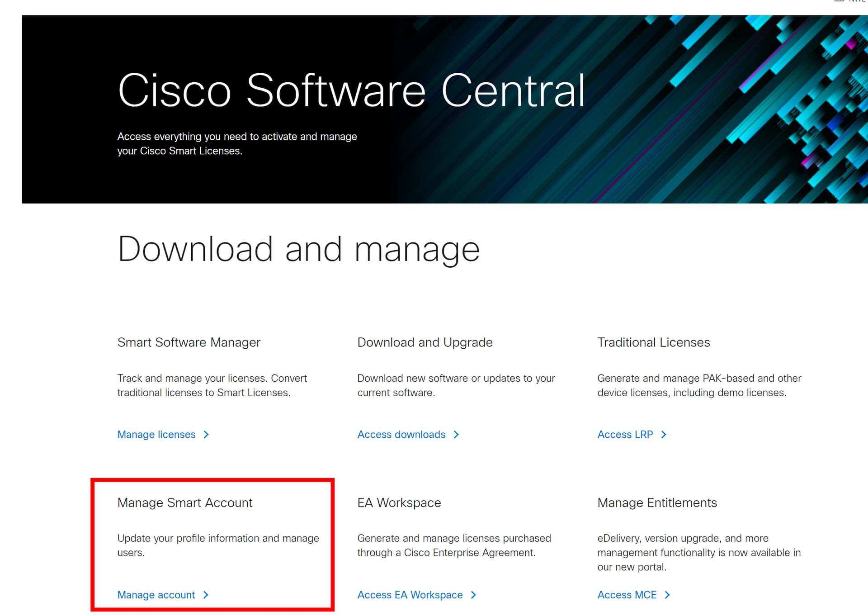Click the 'Generate and manage licenses purchased' description
Screen dimensions: 868x616
454,545
